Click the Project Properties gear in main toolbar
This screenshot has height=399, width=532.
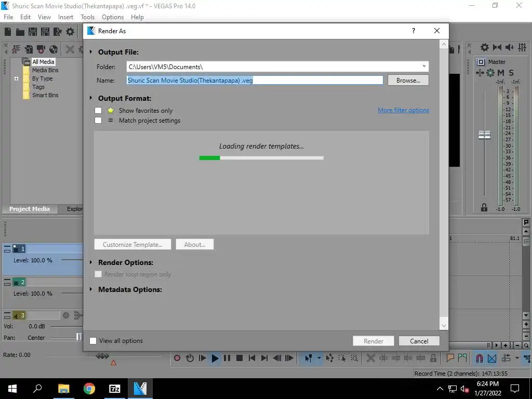(70, 32)
